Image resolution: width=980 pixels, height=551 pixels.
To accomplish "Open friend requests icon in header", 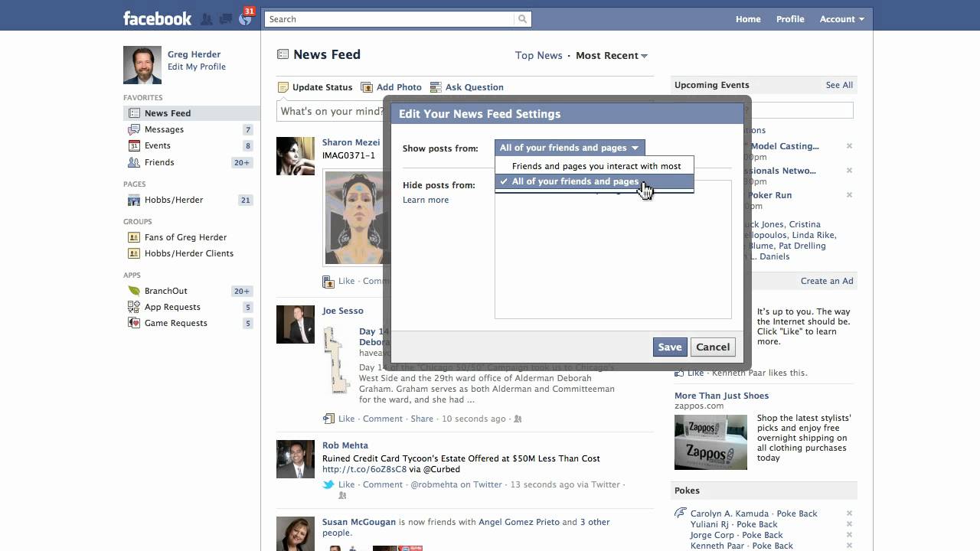I will 207,19.
